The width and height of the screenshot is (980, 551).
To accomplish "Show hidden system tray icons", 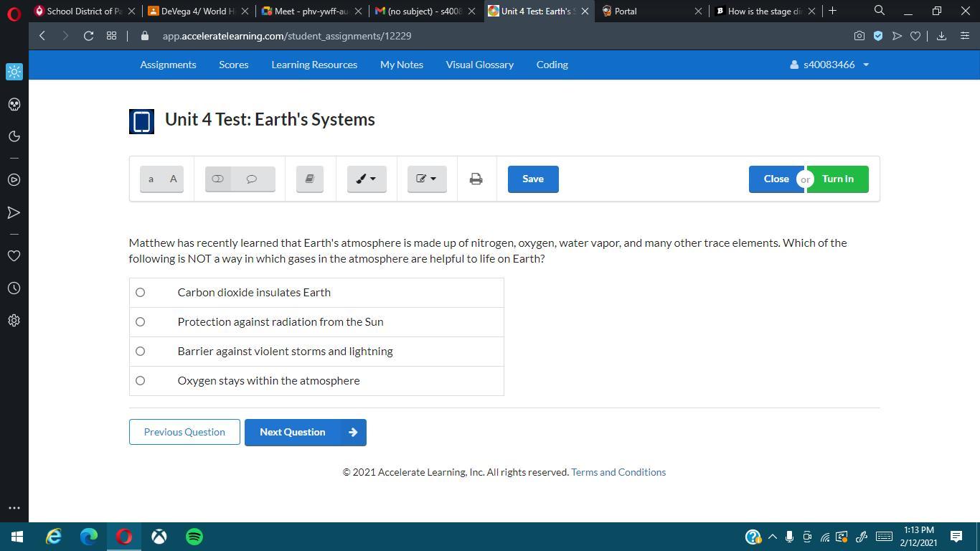I will [772, 537].
